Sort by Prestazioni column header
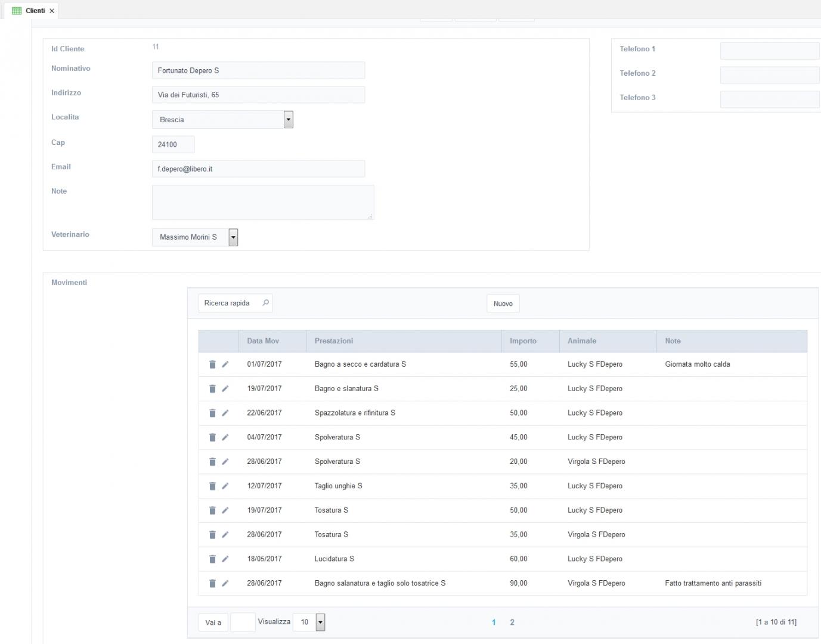This screenshot has height=644, width=821. pos(404,341)
